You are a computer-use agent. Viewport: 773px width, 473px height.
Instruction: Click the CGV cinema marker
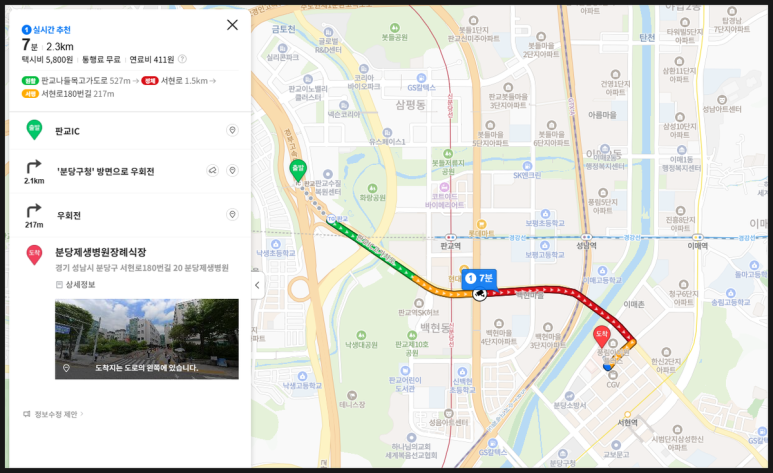pos(613,375)
